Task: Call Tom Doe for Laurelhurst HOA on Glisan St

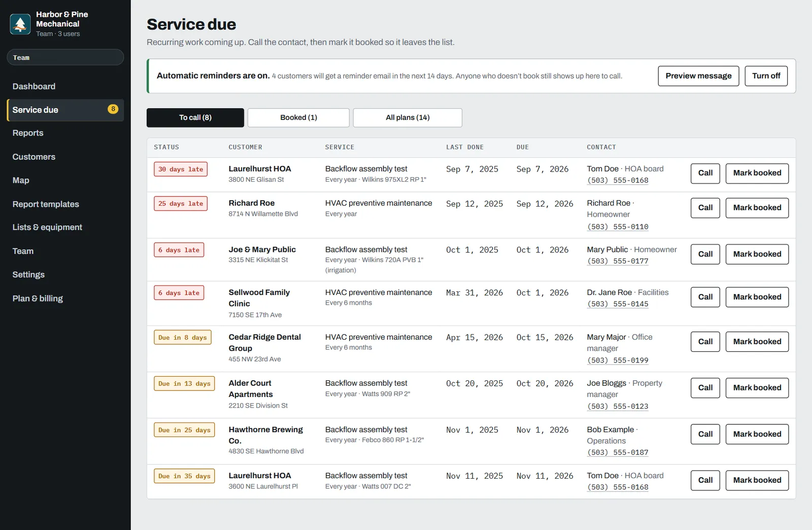Action: point(705,173)
